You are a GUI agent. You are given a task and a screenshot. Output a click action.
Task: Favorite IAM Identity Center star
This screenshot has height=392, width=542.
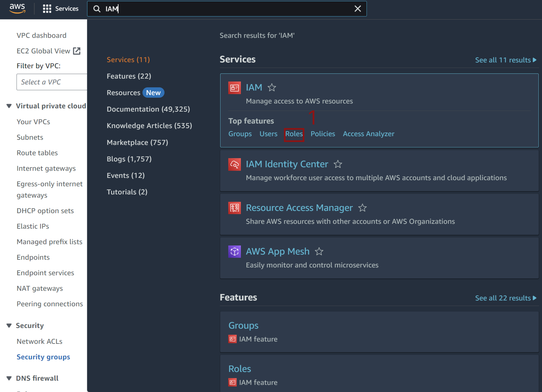338,164
